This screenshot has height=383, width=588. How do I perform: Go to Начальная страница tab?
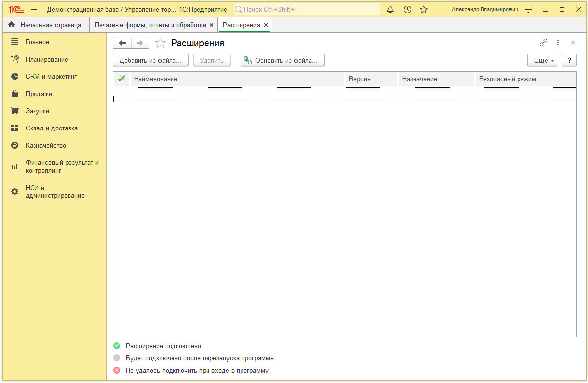50,25
